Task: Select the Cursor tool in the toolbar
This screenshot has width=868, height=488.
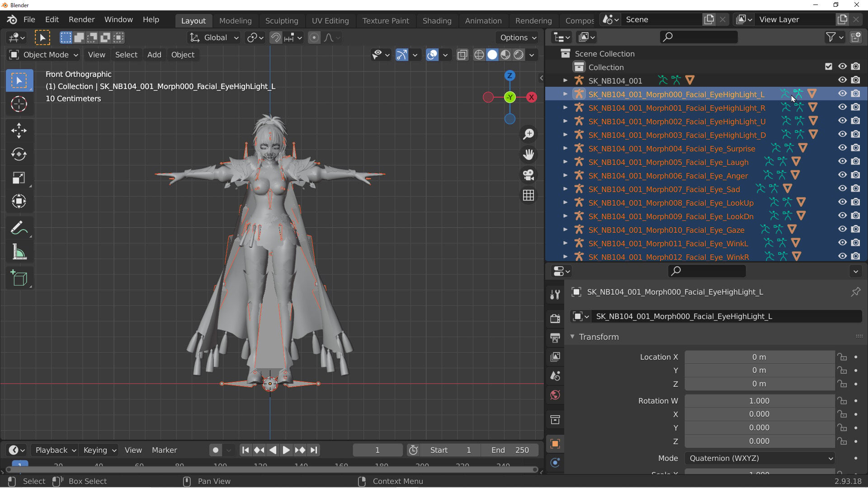Action: [19, 104]
